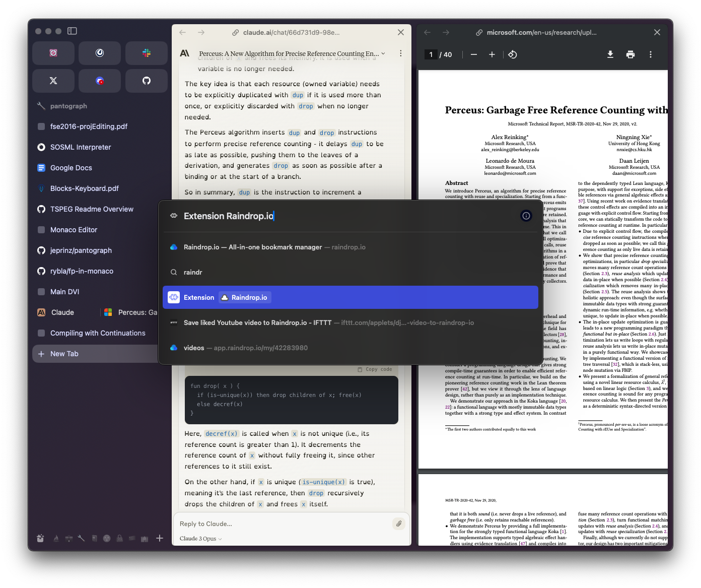
Task: Open the pinned Mattermost gauge favorite
Action: click(x=100, y=53)
